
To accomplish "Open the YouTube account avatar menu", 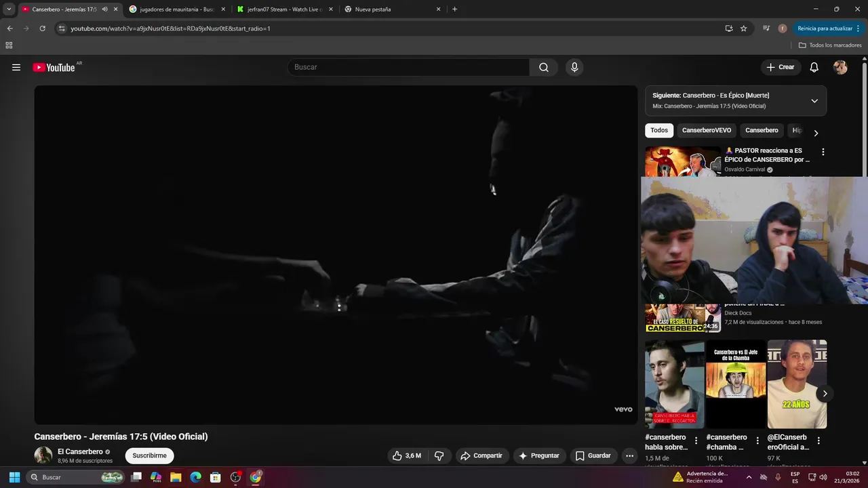I will tap(840, 67).
